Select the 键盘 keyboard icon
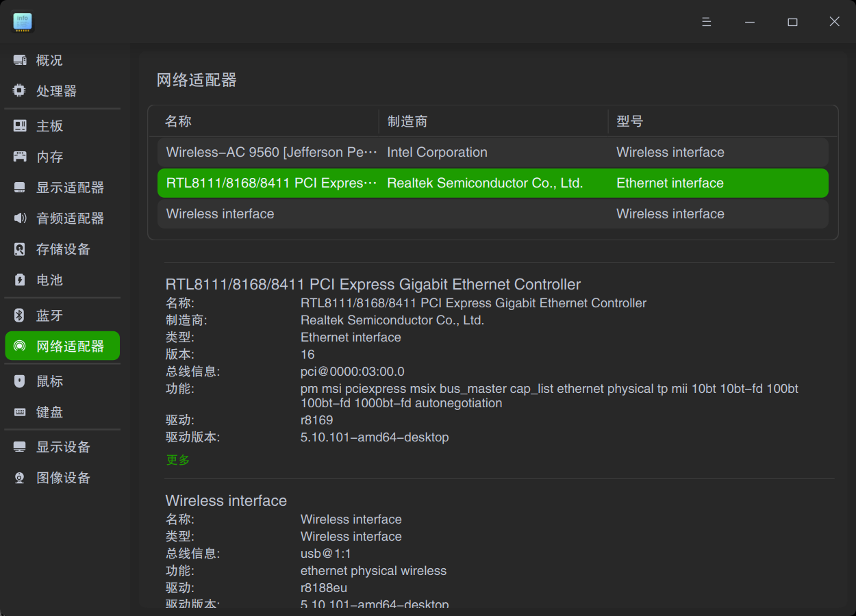The image size is (856, 616). 20,412
